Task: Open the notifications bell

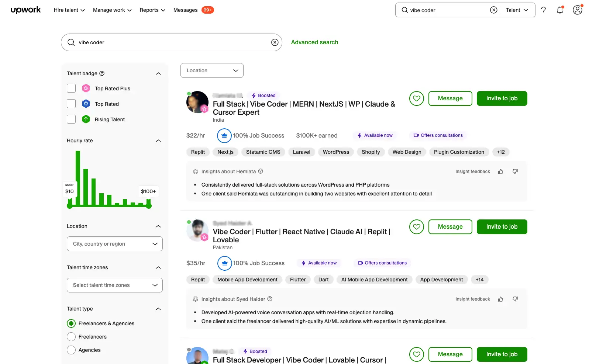Action: click(x=559, y=10)
